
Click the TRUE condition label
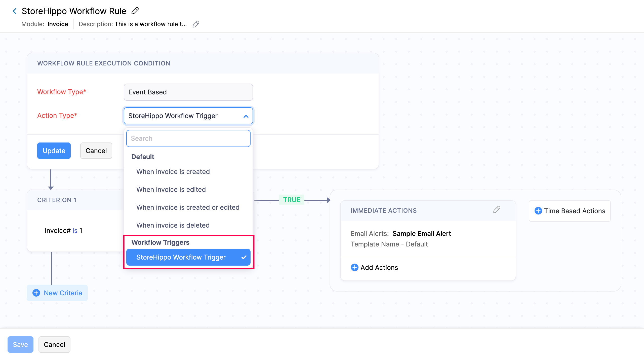coord(292,200)
